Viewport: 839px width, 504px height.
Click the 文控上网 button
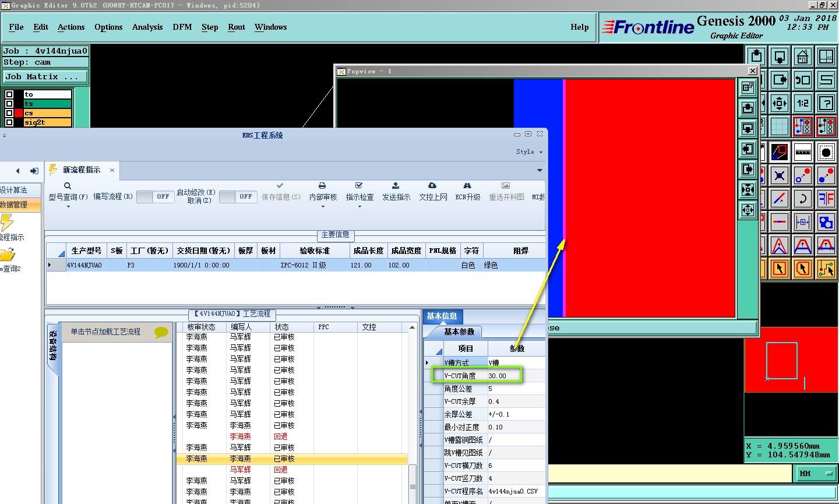tap(433, 192)
